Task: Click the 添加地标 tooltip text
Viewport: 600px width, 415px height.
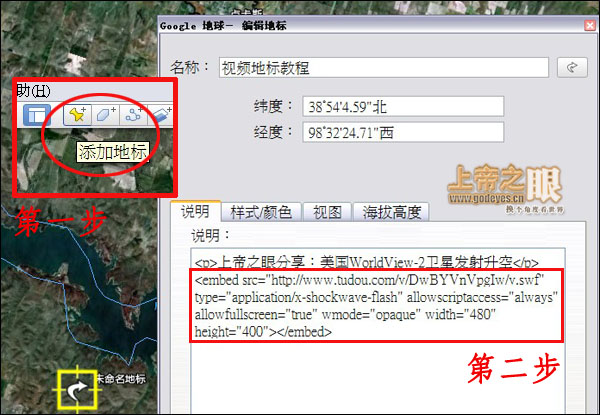Action: (x=113, y=152)
